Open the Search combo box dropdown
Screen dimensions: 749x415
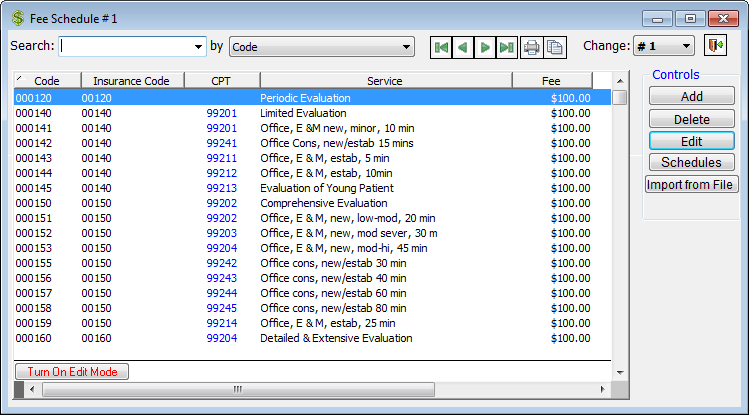point(198,47)
